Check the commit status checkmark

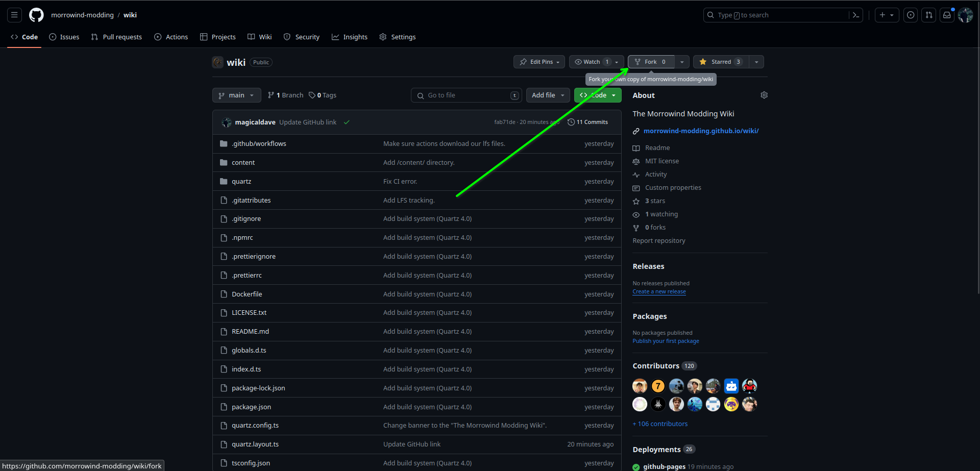(x=347, y=122)
